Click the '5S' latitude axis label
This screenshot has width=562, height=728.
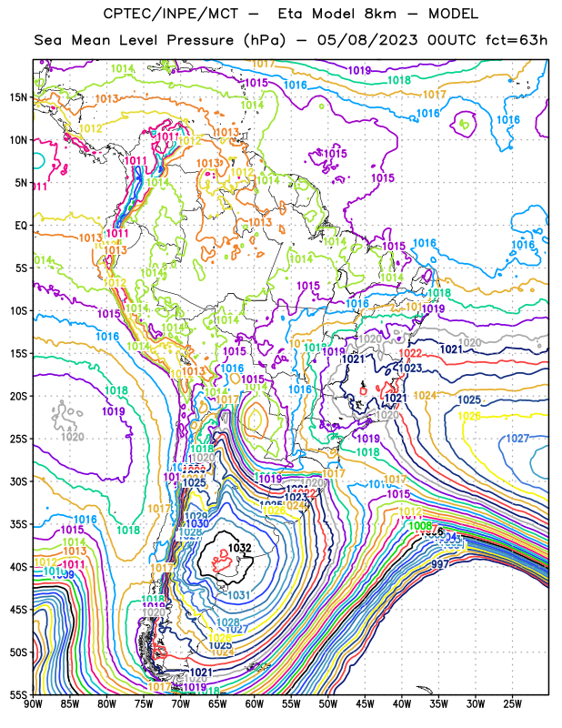[x=21, y=268]
